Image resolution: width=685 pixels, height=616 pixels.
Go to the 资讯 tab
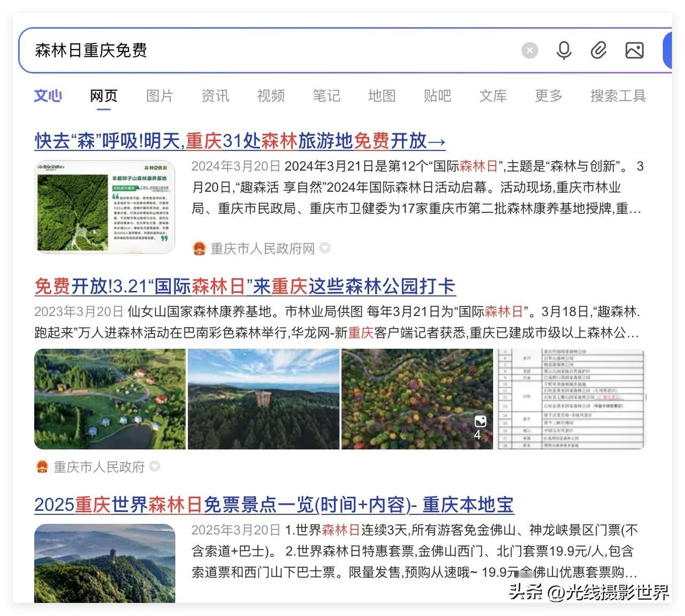[215, 96]
